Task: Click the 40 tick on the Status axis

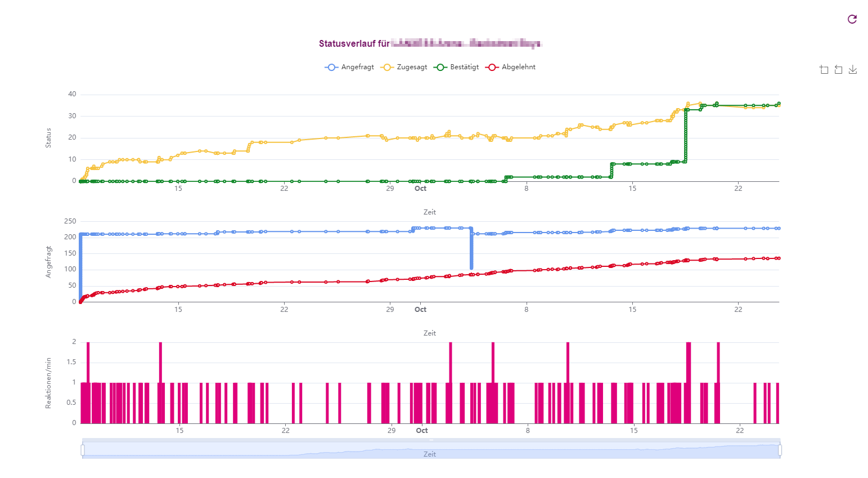Action: click(x=72, y=94)
